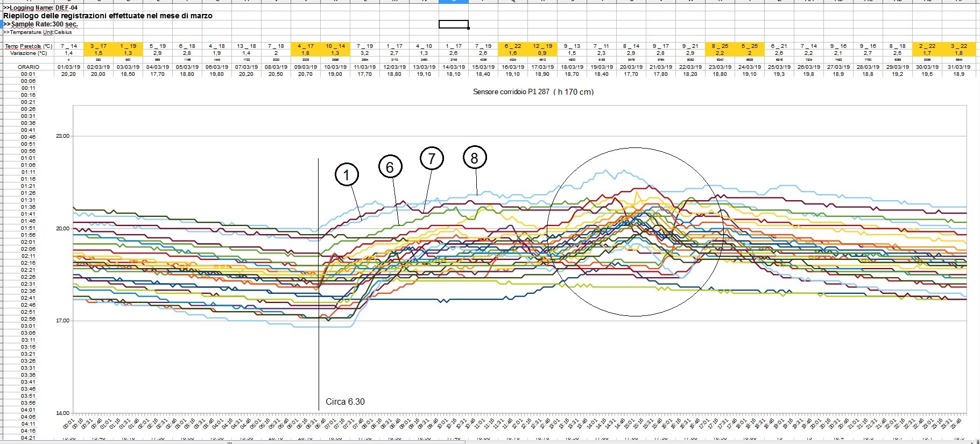Select the 'Temperature Unit:Celsius' cell
The width and height of the screenshot is (980, 444).
click(x=38, y=32)
